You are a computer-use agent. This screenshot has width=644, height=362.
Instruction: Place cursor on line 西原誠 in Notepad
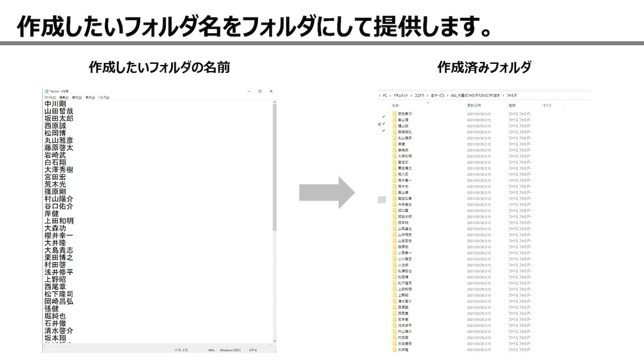(x=55, y=126)
